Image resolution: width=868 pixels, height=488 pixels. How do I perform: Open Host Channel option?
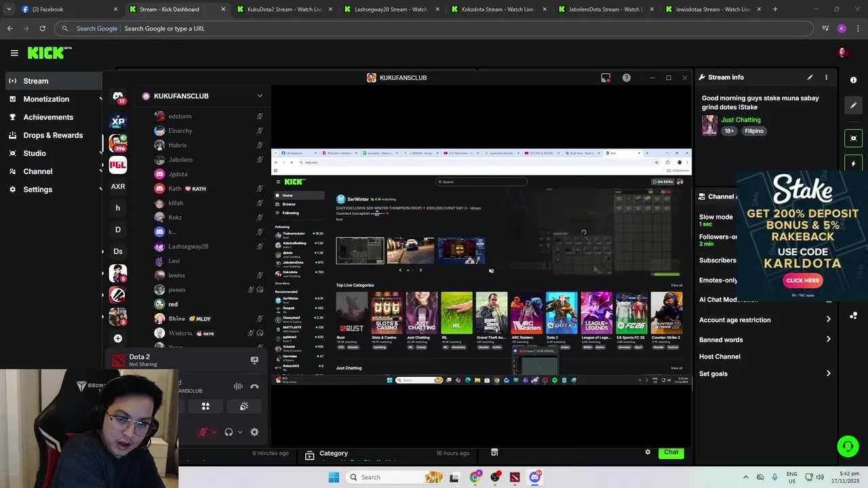[719, 357]
